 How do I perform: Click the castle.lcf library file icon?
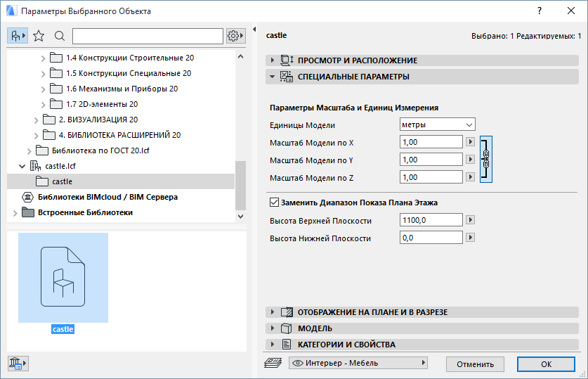(x=35, y=166)
